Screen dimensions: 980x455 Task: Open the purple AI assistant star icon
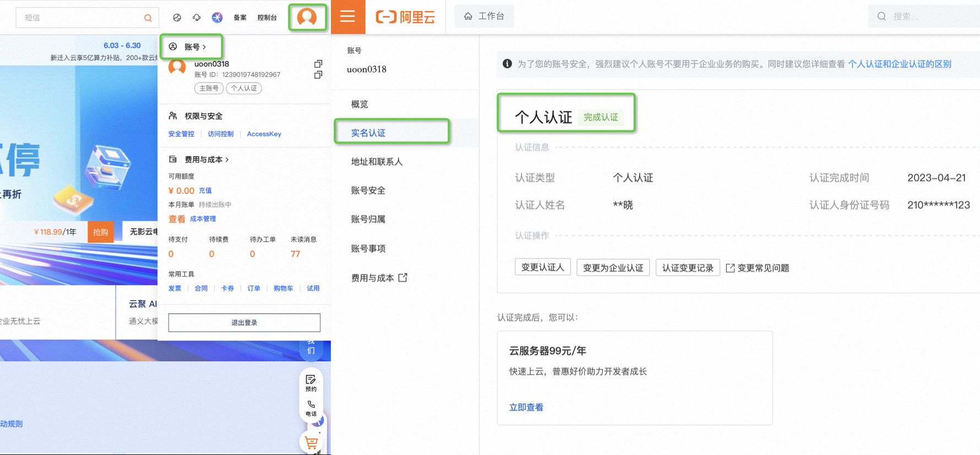(x=217, y=18)
